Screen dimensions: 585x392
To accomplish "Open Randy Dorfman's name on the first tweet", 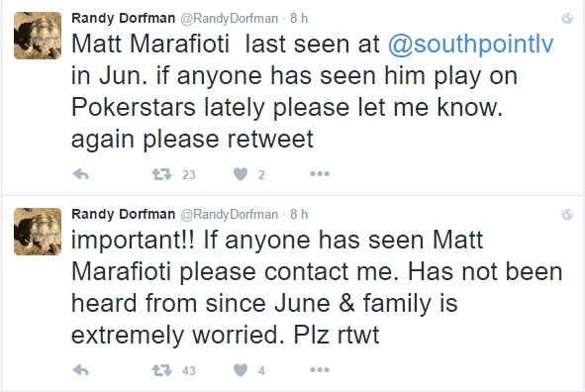I will click(x=123, y=18).
